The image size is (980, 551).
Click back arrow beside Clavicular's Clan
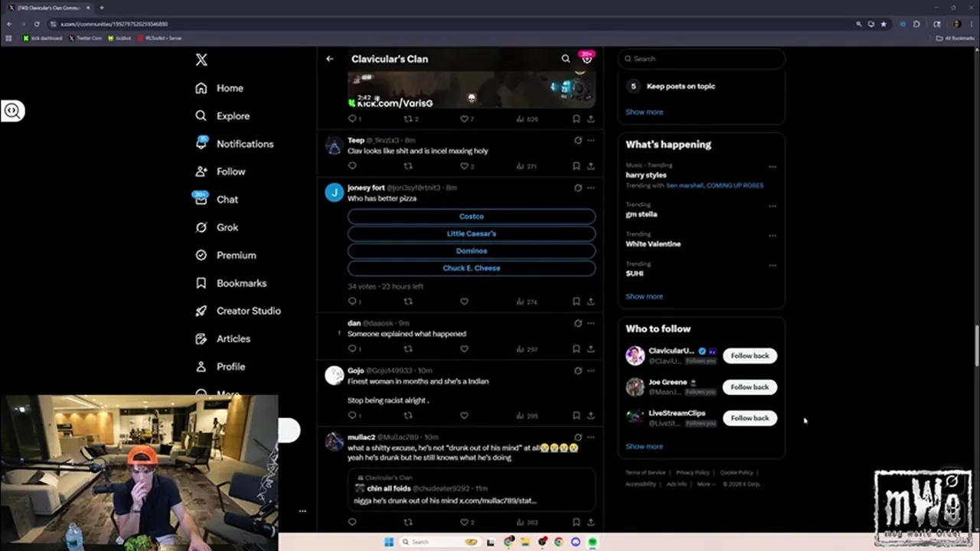pos(330,59)
